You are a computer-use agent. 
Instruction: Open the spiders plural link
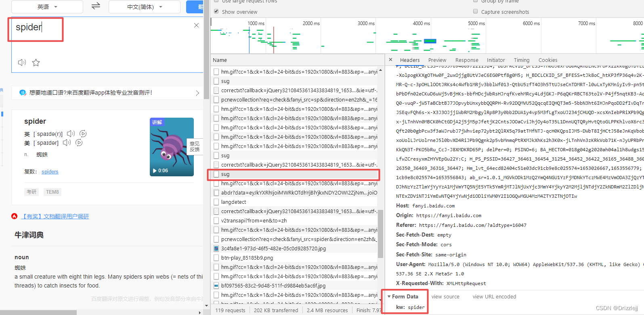pyautogui.click(x=50, y=172)
